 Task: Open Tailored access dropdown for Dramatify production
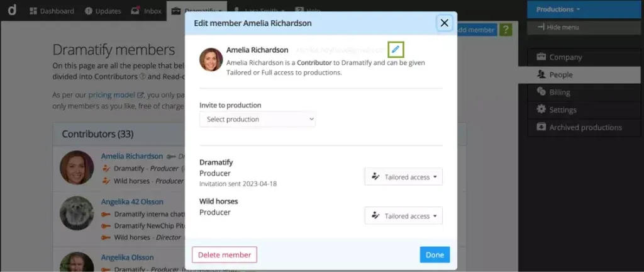click(x=403, y=177)
